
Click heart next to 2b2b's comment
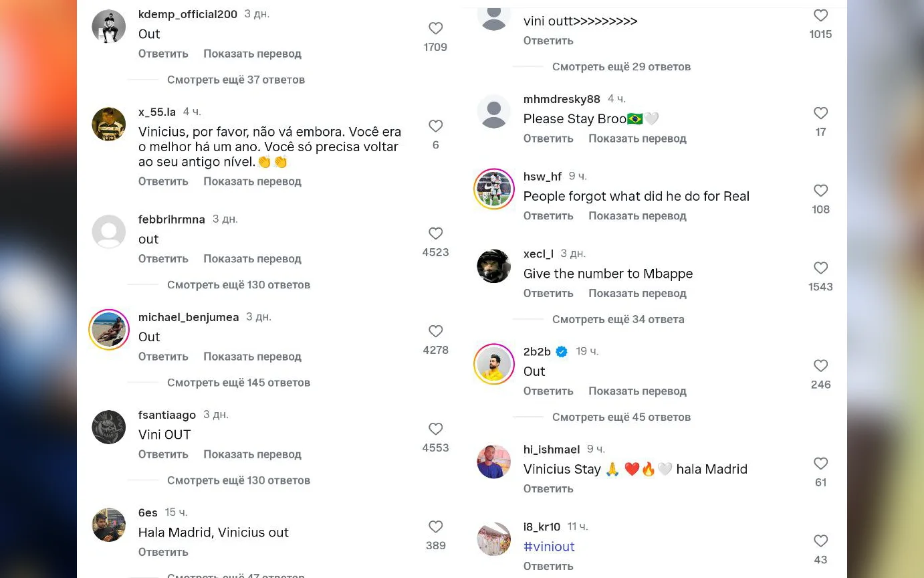pyautogui.click(x=820, y=366)
